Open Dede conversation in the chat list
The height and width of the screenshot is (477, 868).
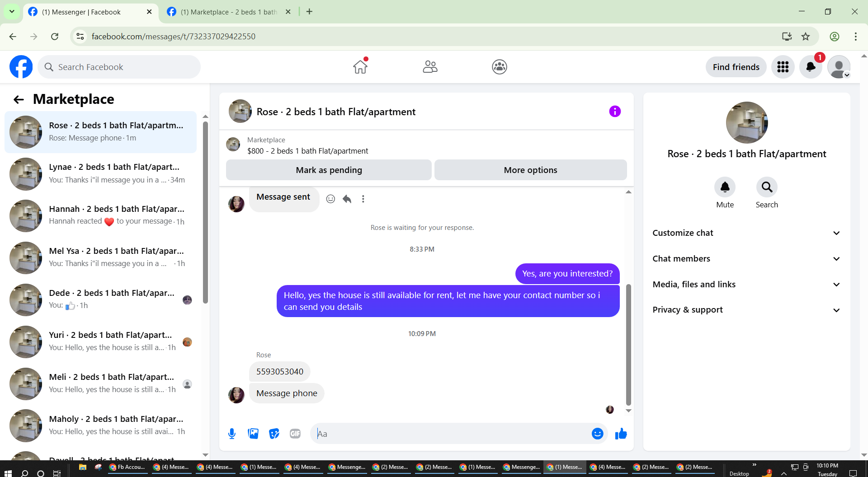(101, 300)
